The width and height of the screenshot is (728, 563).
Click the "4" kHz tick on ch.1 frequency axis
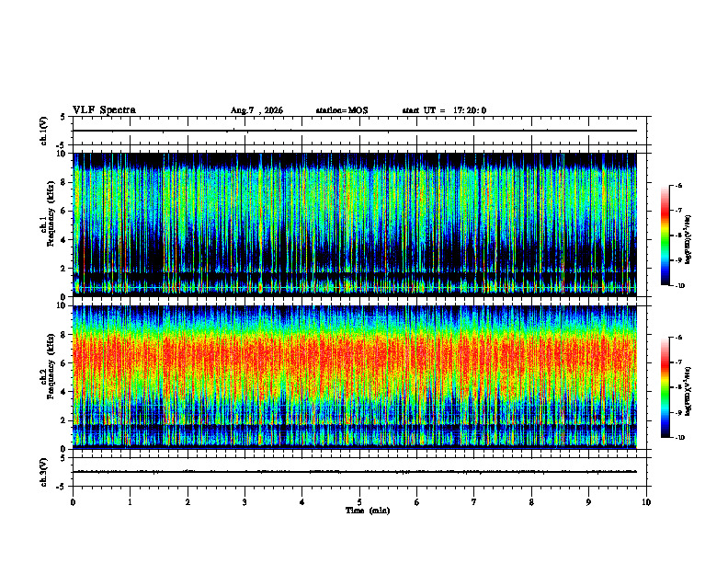click(64, 240)
